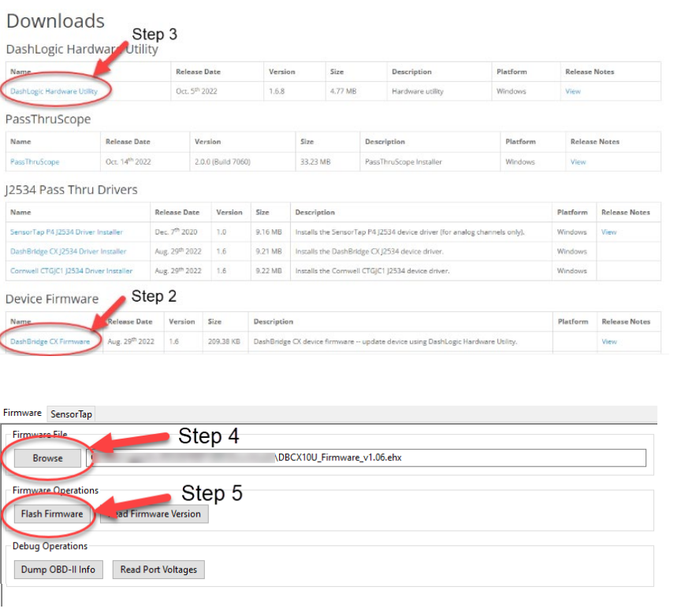Select the DashBridge CX J2534 driver description text
The height and width of the screenshot is (616, 681).
pyautogui.click(x=369, y=251)
